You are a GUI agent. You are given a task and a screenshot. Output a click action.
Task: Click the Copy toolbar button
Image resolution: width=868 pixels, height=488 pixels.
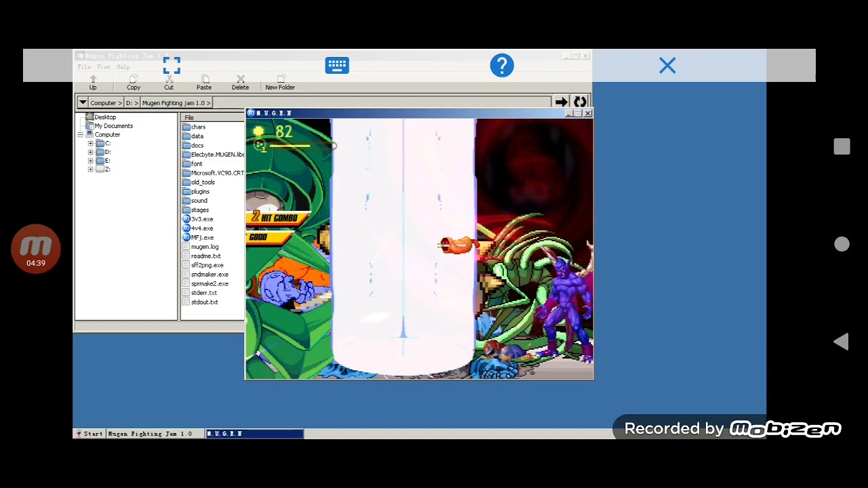134,83
